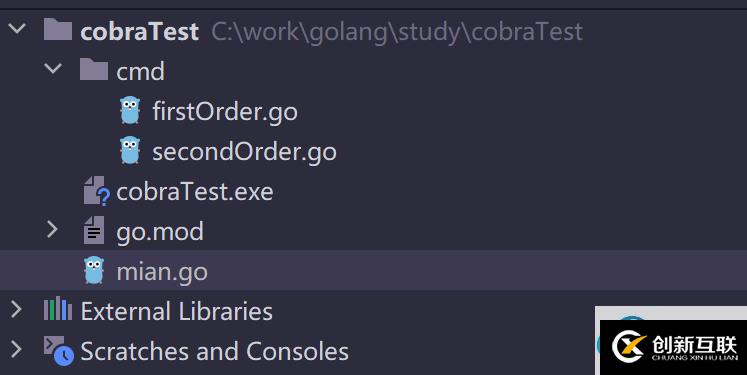Screen dimensions: 747x375
Task: Select the secondOrder.go file
Action: pyautogui.click(x=244, y=152)
